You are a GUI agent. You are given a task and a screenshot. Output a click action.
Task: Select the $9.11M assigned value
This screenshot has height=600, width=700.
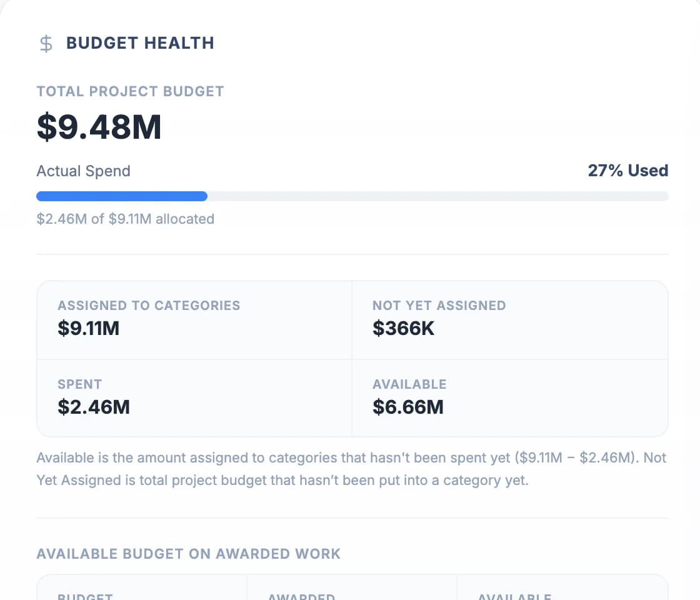(88, 328)
